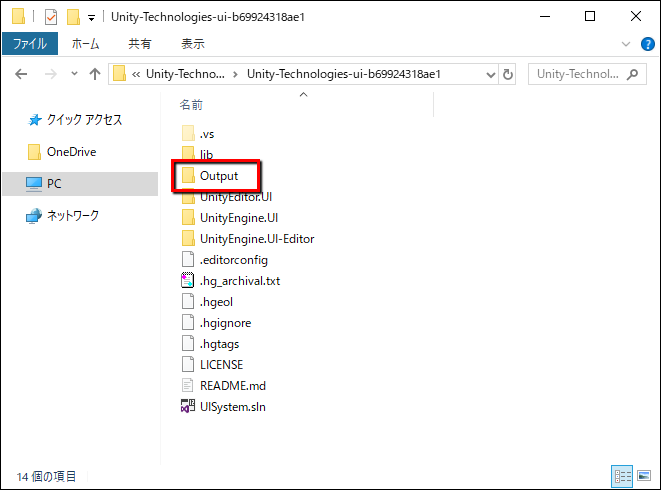Select the LICENSE file icon
This screenshot has height=490, width=661.
pyautogui.click(x=188, y=364)
